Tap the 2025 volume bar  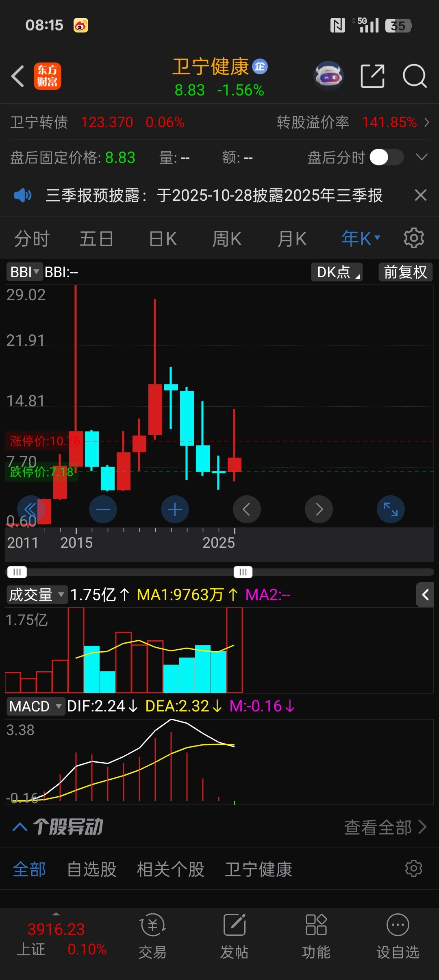[x=235, y=650]
